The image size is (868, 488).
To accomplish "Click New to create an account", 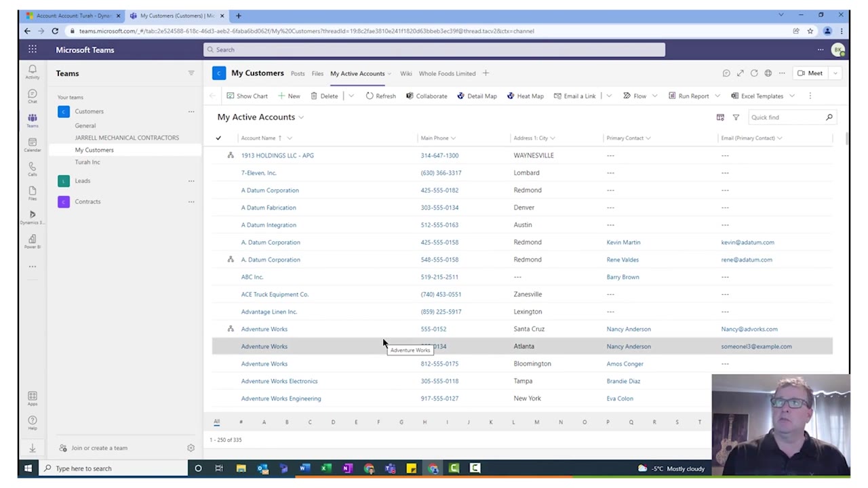I will pos(290,96).
